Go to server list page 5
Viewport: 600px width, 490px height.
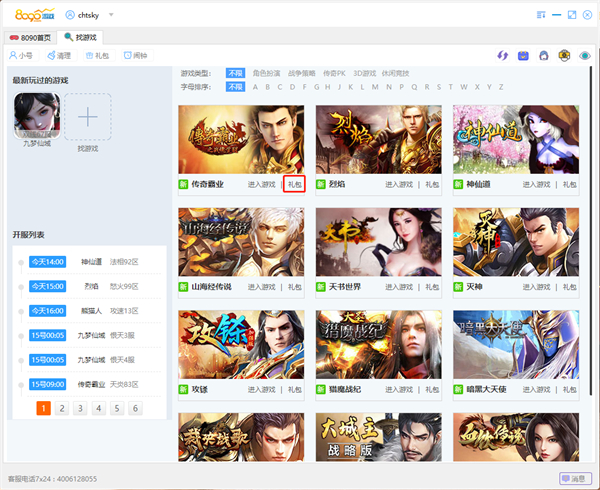coord(117,408)
